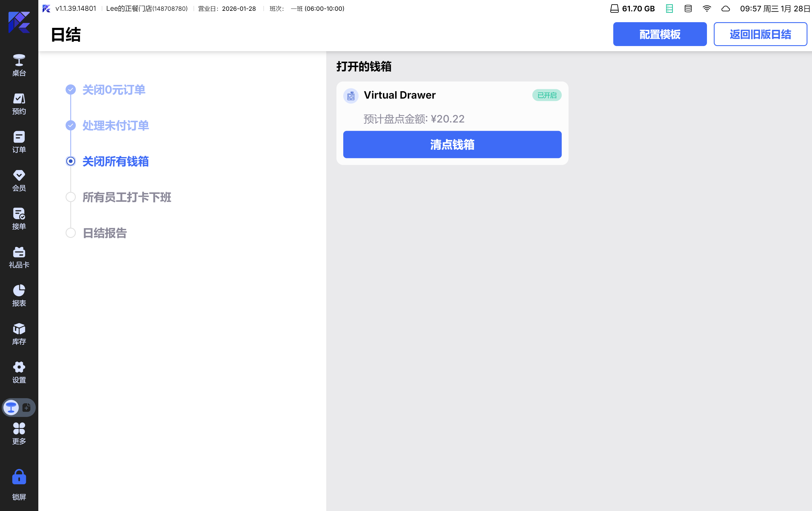Open the 接单 order-taking icon
This screenshot has height=511, width=812.
pyautogui.click(x=19, y=218)
